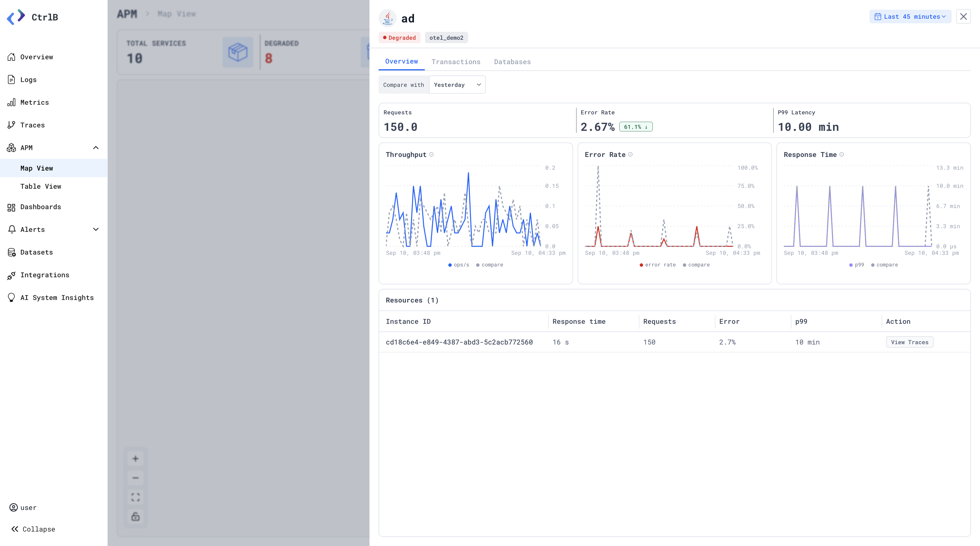Collapse the sidebar
980x546 pixels.
pyautogui.click(x=33, y=529)
